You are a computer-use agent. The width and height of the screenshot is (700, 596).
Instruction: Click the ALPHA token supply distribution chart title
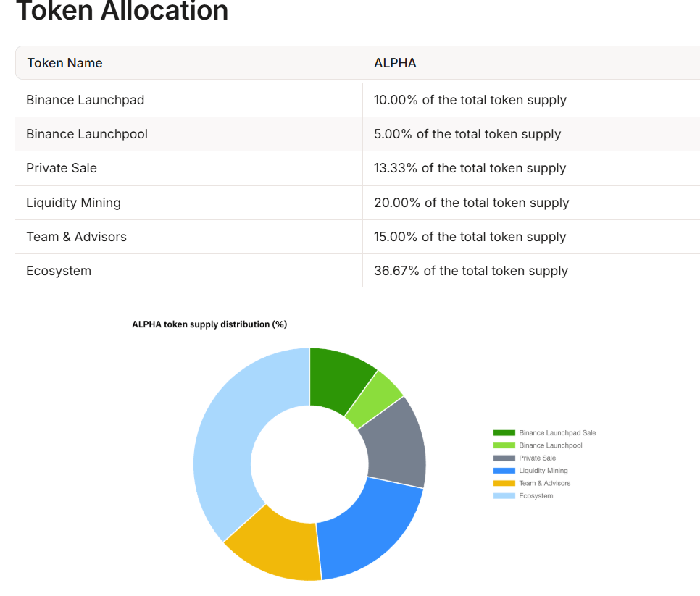click(x=209, y=324)
